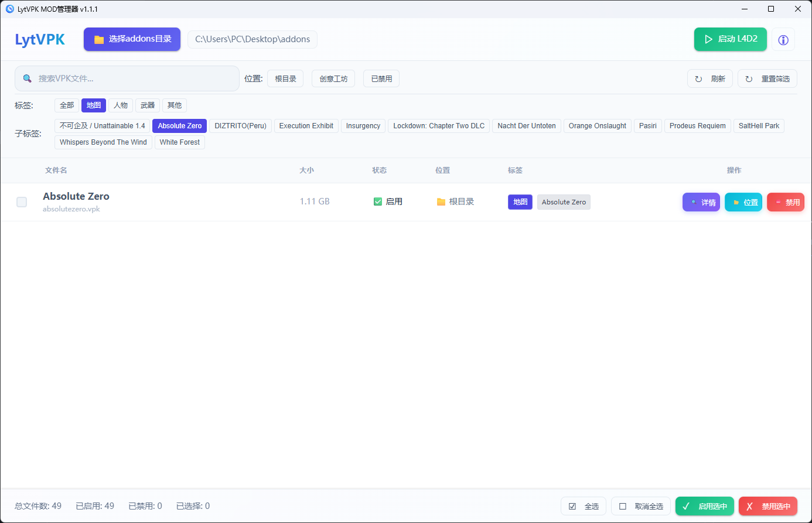Click the info icon beside launch button
The image size is (812, 523).
coord(783,40)
